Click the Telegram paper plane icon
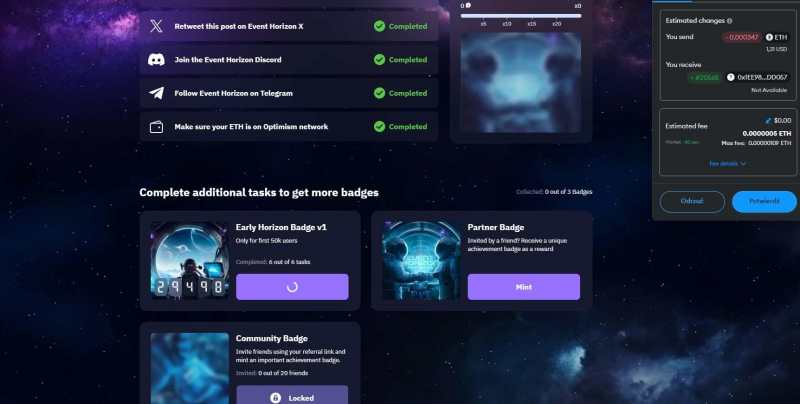The height and width of the screenshot is (404, 800). [156, 93]
